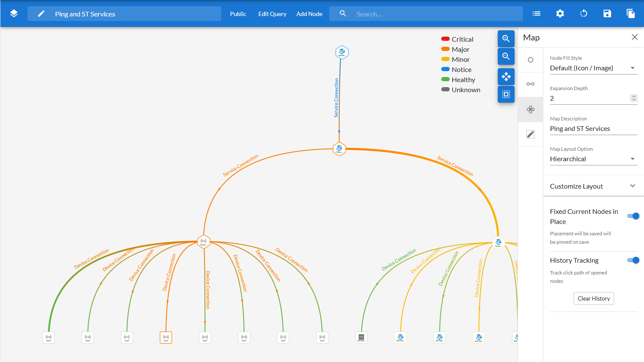Click the refresh icon in header
Screen dimensions: 644x362
[x=583, y=13]
